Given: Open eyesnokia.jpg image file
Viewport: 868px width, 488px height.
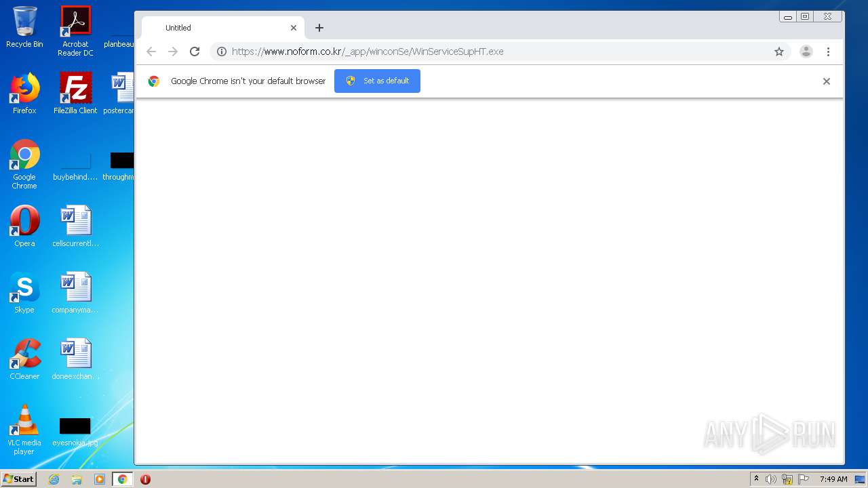Looking at the screenshot, I should pos(75,432).
